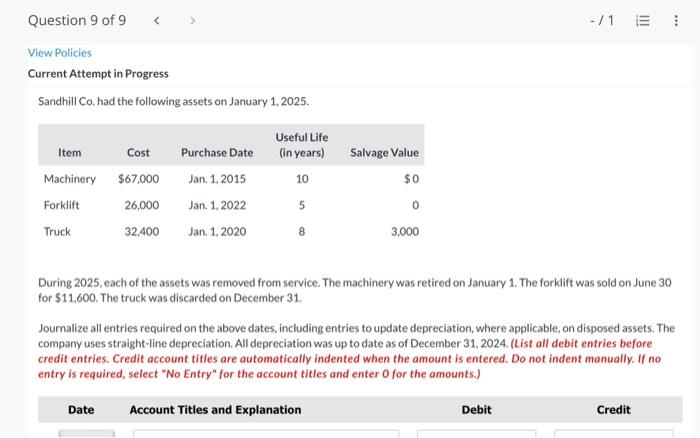Click the Salvage Value column header
The image size is (700, 438).
(x=384, y=153)
